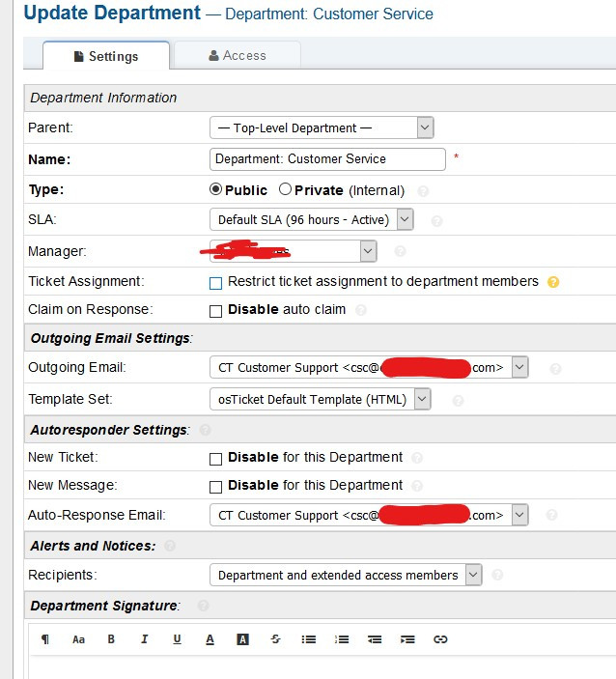This screenshot has height=679, width=616.
Task: Open the Template Set dropdown
Action: pyautogui.click(x=320, y=399)
